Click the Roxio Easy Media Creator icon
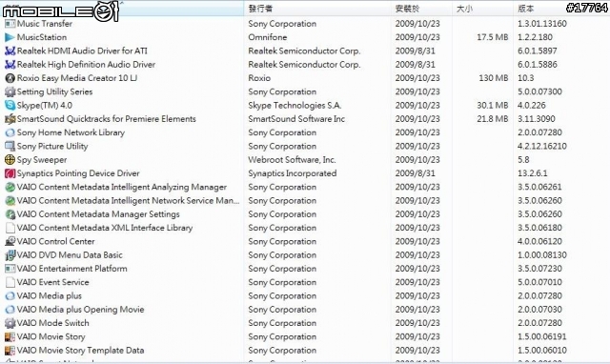Screen dimensions: 610x364 click(10, 78)
